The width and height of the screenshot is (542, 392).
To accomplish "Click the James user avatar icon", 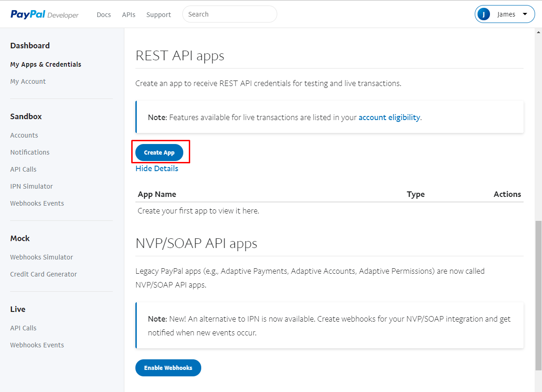I will pos(484,14).
